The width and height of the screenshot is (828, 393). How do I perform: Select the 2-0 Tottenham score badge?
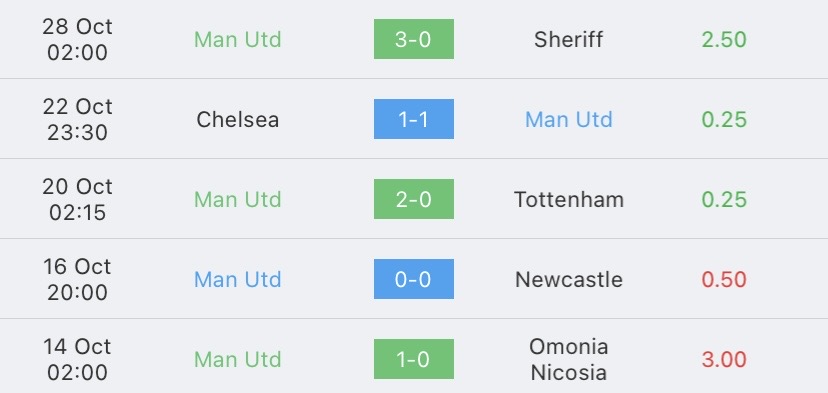[413, 199]
